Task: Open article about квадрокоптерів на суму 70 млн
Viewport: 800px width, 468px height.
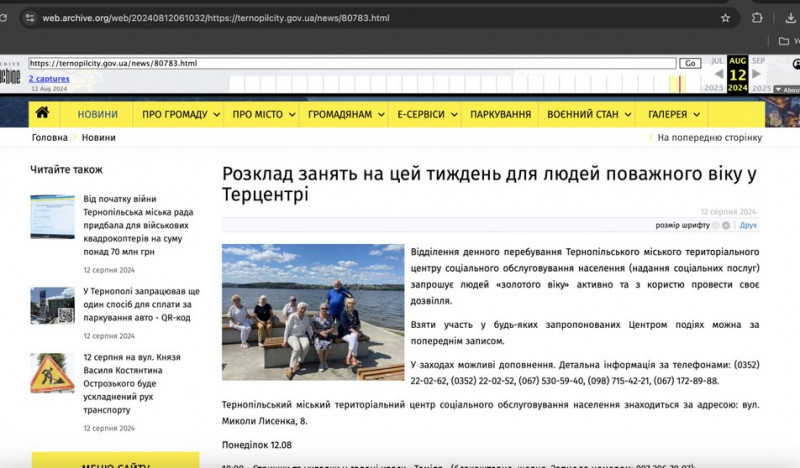Action: [x=138, y=225]
